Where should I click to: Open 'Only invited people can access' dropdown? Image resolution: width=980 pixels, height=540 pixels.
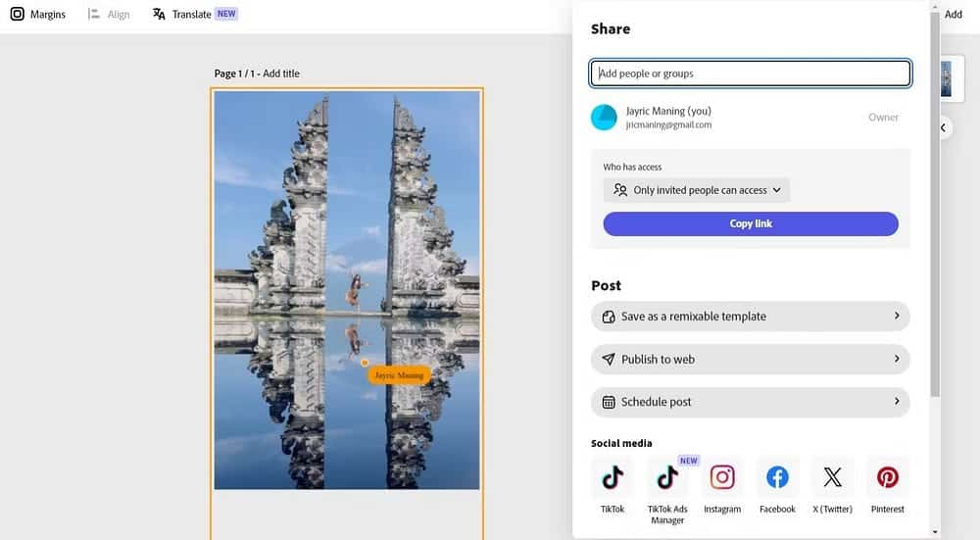(697, 190)
